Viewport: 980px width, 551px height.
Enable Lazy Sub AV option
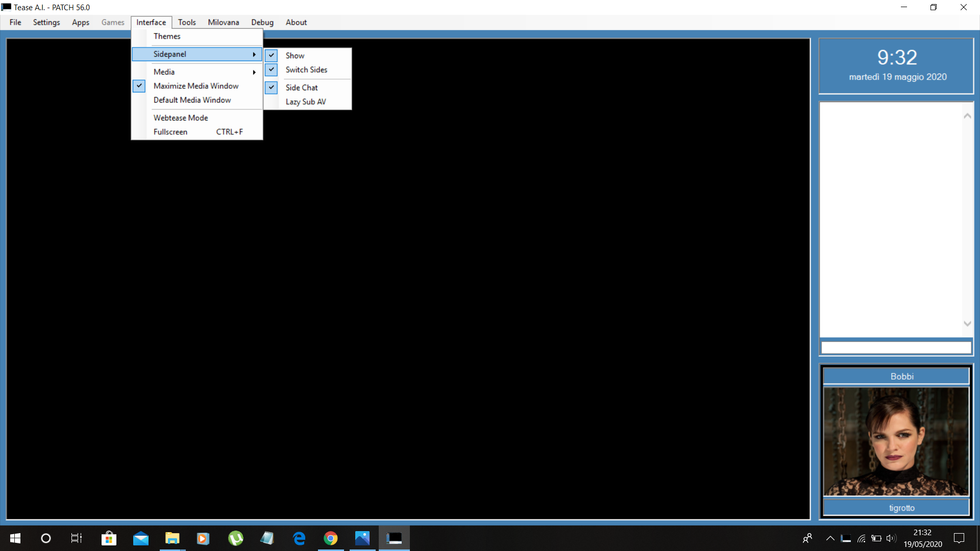click(308, 102)
